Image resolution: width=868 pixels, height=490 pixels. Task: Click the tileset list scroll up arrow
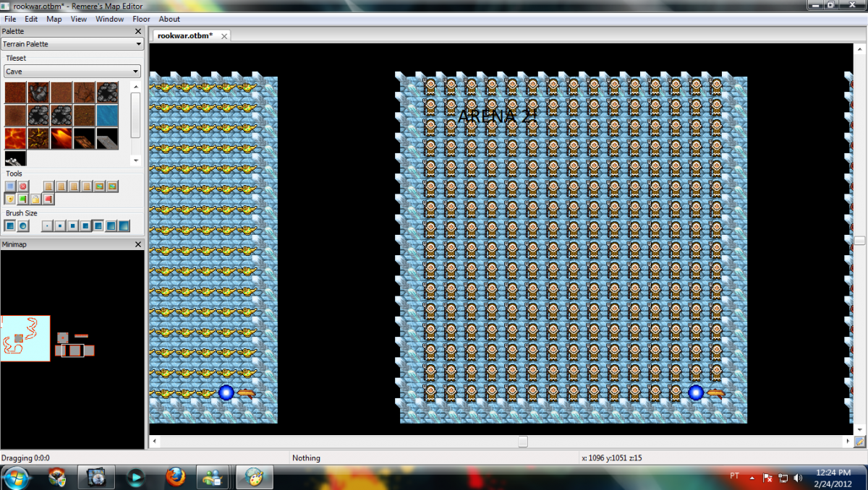136,86
